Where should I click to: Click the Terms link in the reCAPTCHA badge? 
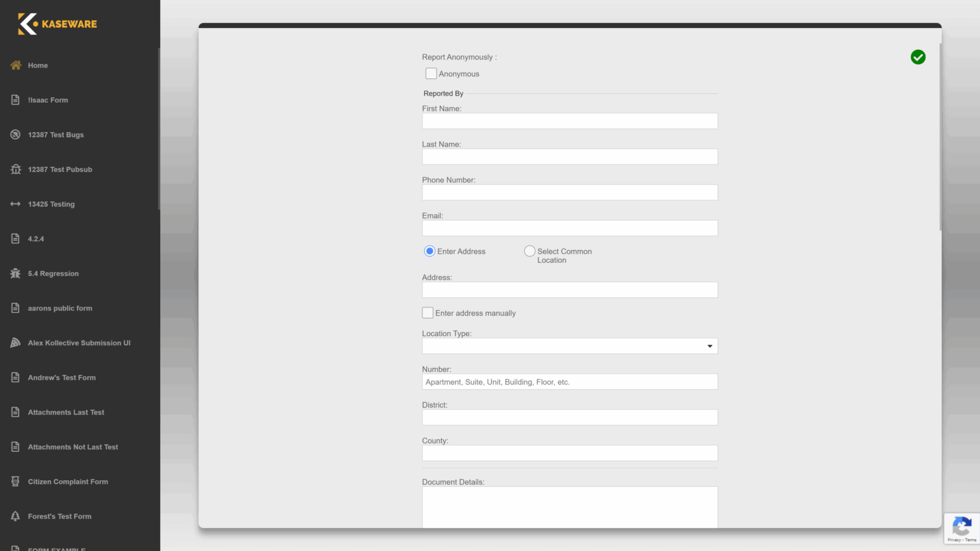click(x=971, y=540)
